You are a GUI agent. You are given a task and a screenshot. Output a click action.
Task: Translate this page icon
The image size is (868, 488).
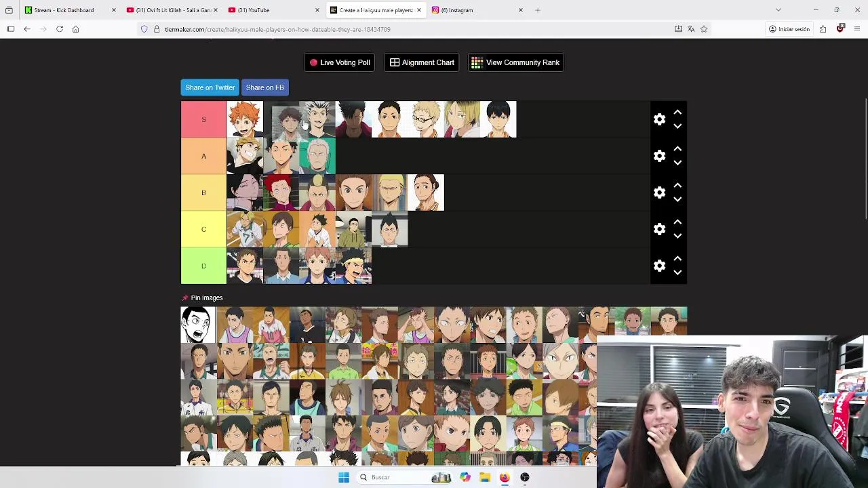point(691,29)
